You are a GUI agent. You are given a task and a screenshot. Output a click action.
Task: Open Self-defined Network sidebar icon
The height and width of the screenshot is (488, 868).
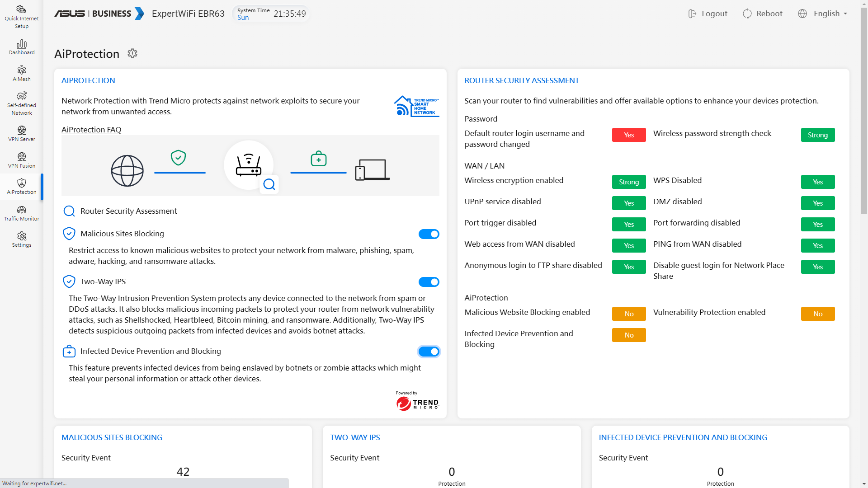(x=22, y=103)
